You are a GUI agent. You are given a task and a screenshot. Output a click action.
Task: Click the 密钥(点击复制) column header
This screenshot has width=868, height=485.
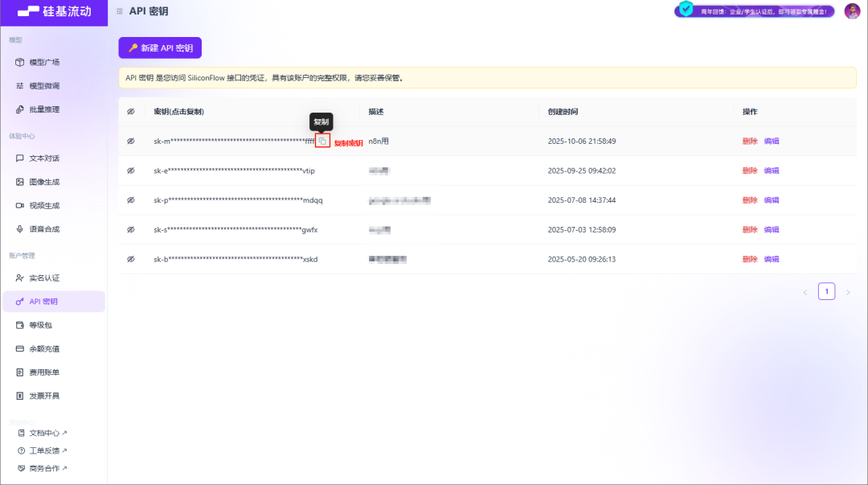pyautogui.click(x=178, y=112)
